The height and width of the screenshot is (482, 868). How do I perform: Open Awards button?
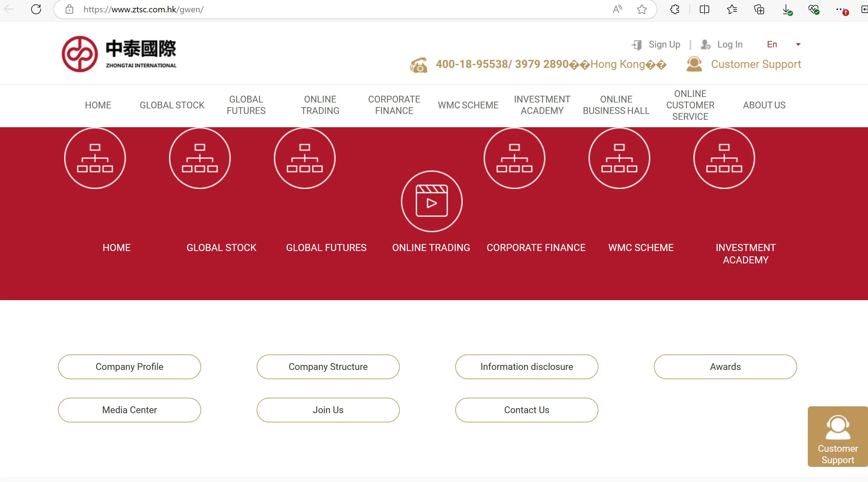click(x=725, y=367)
